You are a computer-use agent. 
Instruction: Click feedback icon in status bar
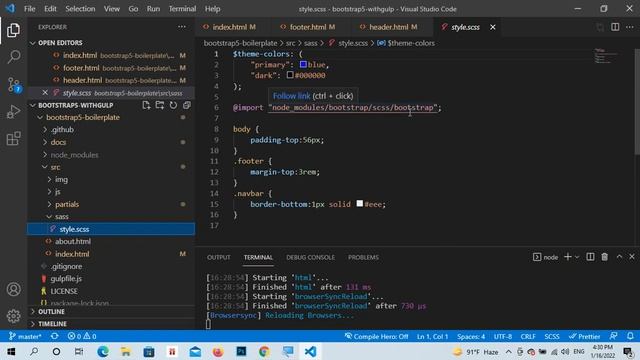pyautogui.click(x=613, y=336)
